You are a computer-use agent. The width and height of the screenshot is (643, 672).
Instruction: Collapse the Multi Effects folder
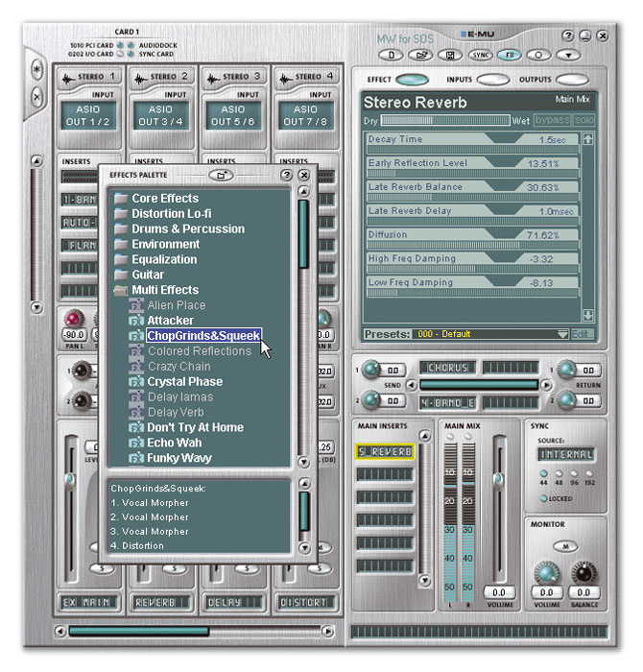pos(121,290)
